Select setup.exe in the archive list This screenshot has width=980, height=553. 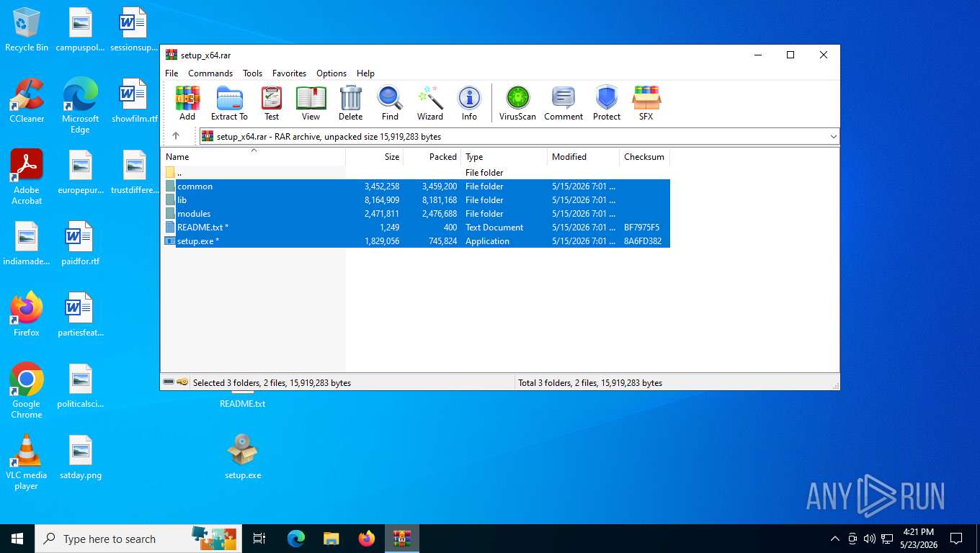417,241
